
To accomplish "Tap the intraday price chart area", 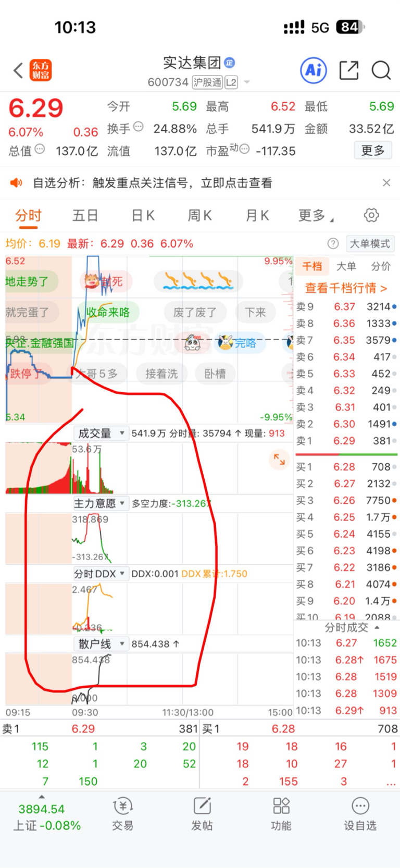I will [x=149, y=339].
